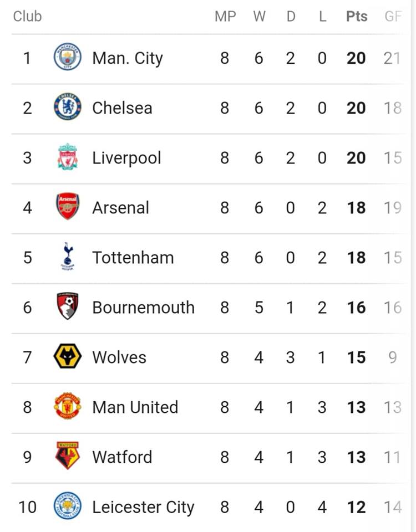
Task: Open the Bournemouth team name
Action: click(143, 308)
